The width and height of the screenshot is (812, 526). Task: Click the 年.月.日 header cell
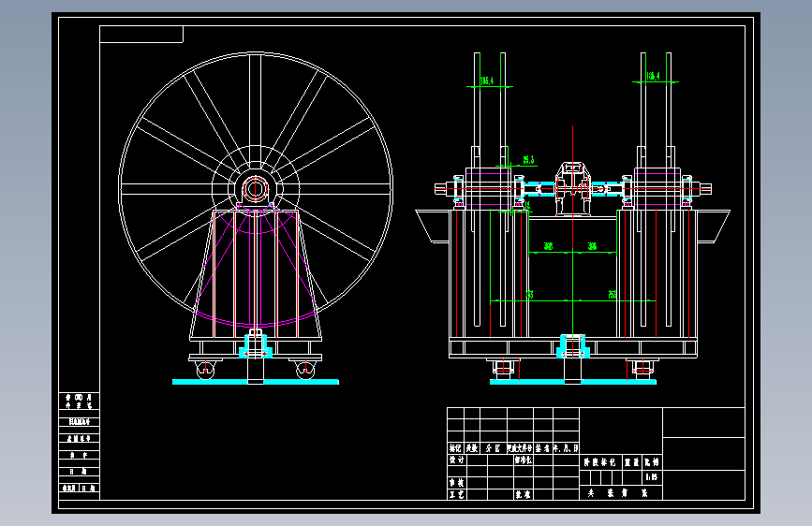click(566, 448)
